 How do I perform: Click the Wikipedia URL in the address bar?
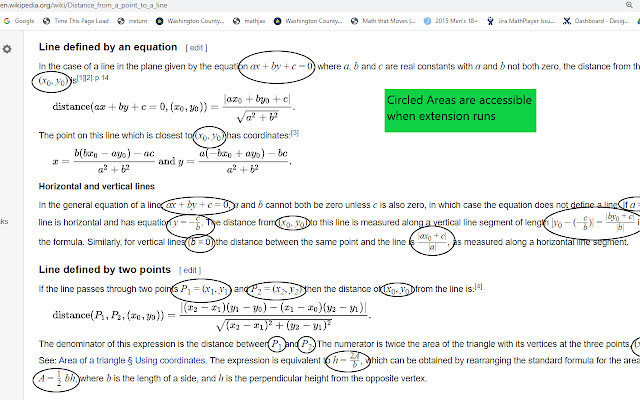tap(84, 5)
